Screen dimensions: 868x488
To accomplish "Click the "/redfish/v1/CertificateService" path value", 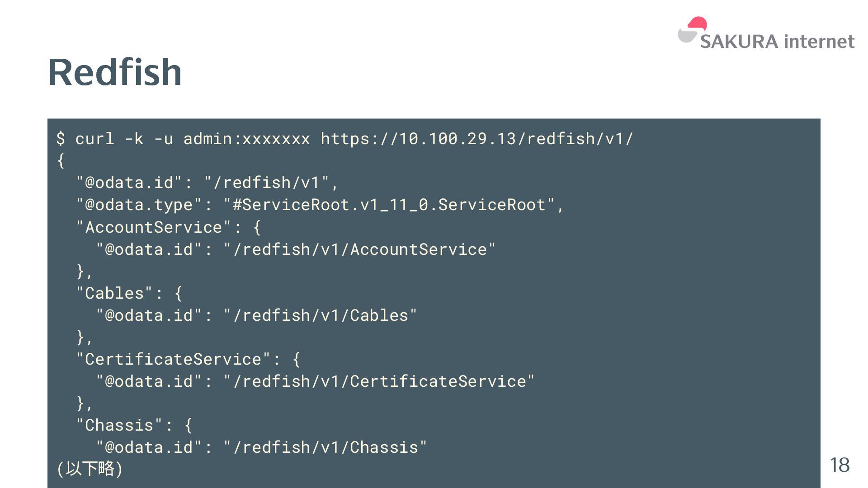I will tap(379, 381).
